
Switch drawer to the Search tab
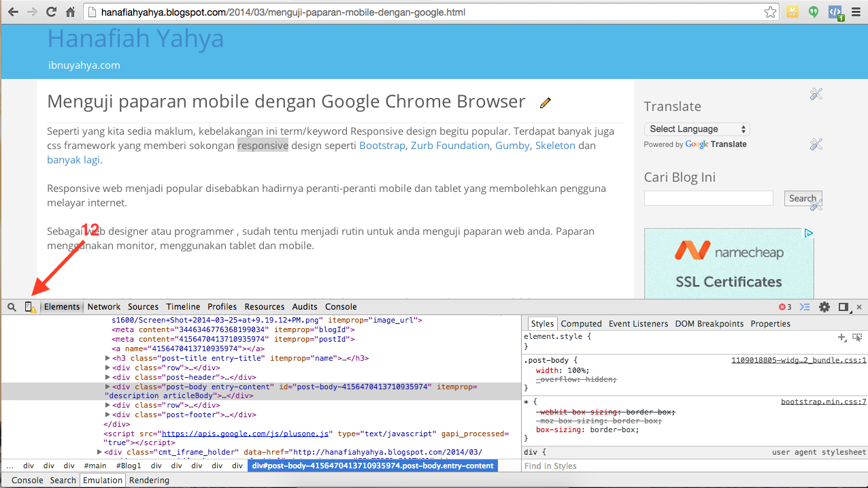click(63, 481)
